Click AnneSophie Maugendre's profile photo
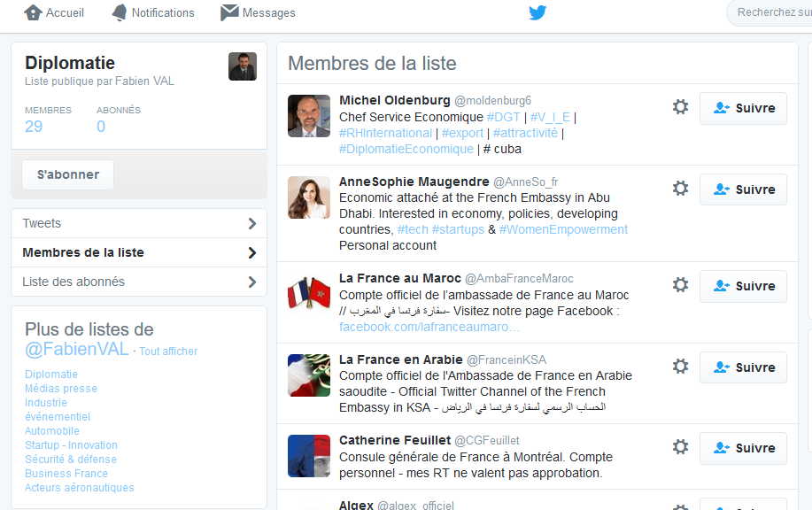 [309, 197]
